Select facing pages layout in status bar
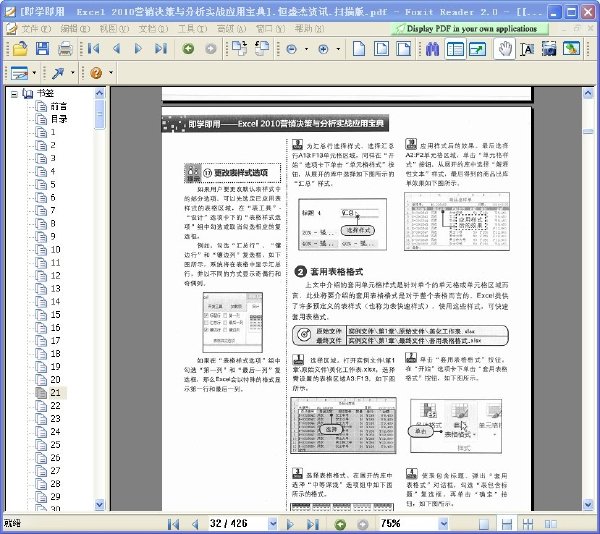Image resolution: width=600 pixels, height=534 pixels. coord(550,524)
